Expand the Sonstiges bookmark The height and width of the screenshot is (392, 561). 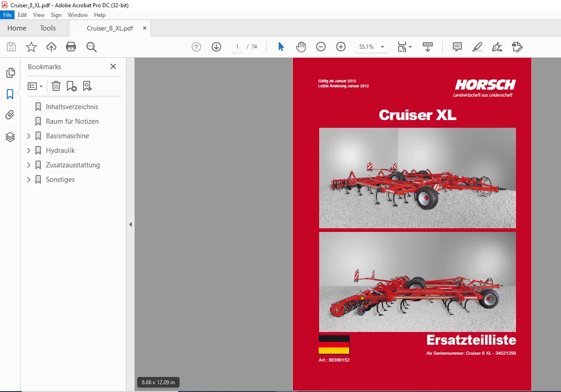pos(29,180)
